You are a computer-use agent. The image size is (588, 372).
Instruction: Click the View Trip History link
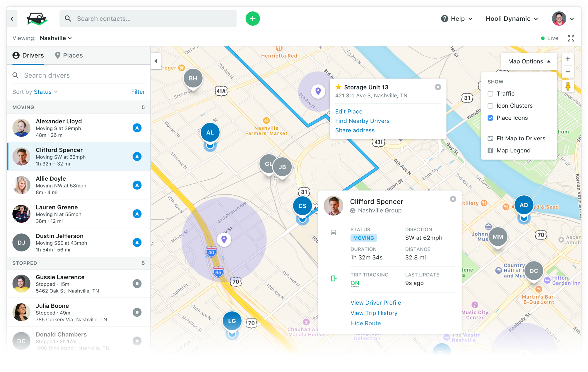[374, 313]
